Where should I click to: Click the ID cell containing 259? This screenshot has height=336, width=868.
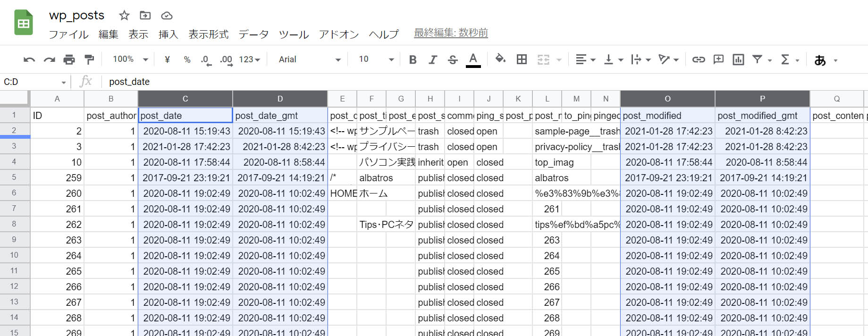click(57, 178)
